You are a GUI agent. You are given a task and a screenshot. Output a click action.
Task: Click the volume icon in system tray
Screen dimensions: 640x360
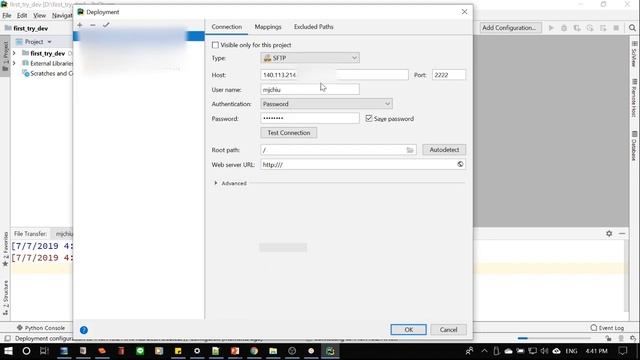pos(544,351)
